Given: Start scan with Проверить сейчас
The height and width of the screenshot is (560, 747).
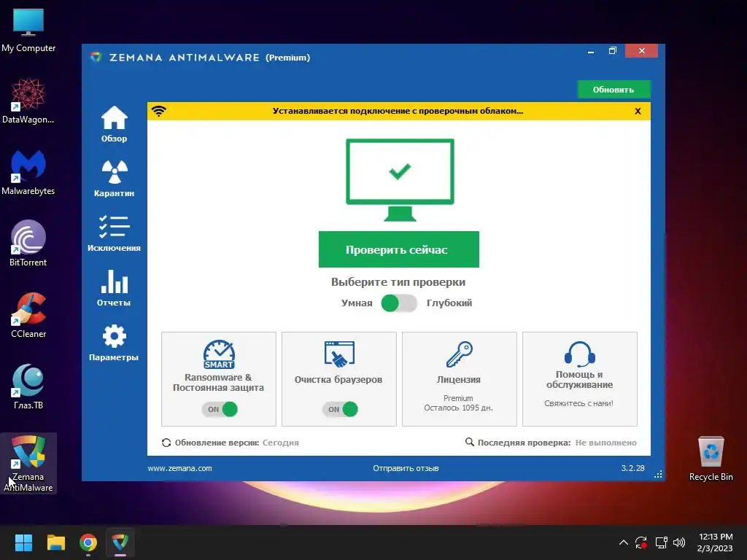Looking at the screenshot, I should coord(399,249).
